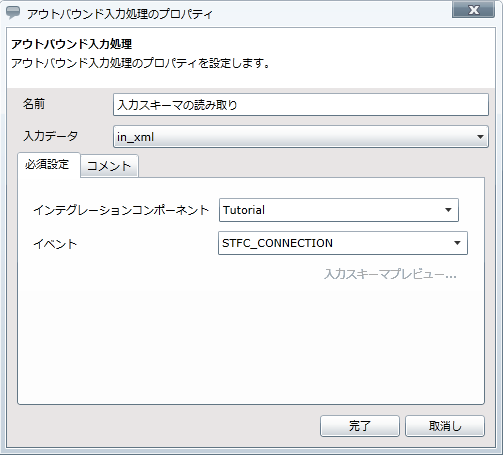This screenshot has width=503, height=455.
Task: Open the インテグレーションコンポーネント Tutorial dropdown
Action: pyautogui.click(x=339, y=210)
